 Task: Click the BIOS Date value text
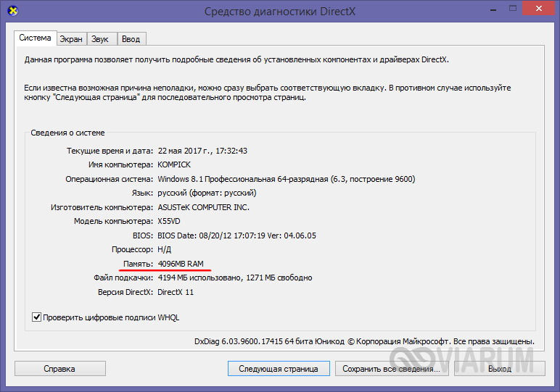pos(236,235)
